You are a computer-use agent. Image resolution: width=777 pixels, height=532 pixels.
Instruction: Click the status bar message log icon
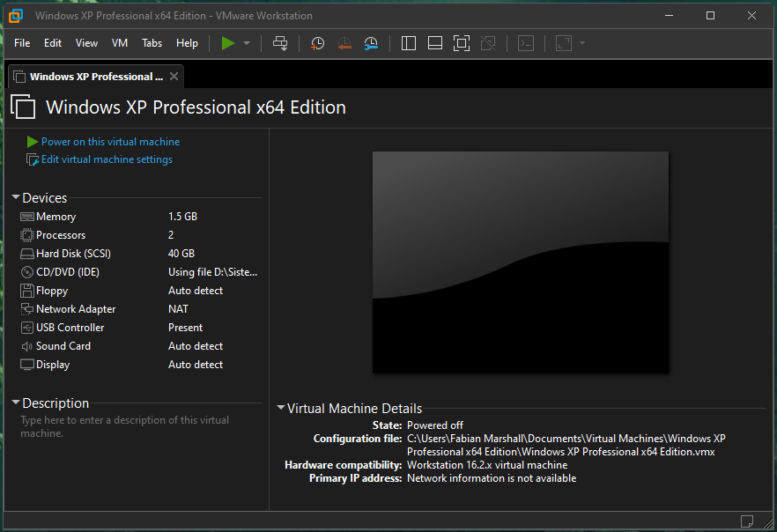(747, 521)
